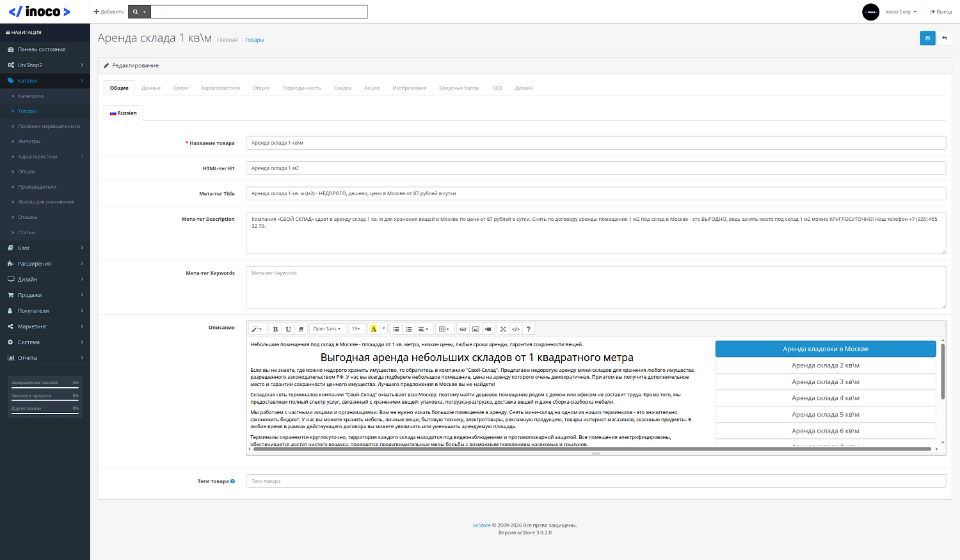The height and width of the screenshot is (560, 960).
Task: Switch to the SEO tab
Action: (x=497, y=88)
